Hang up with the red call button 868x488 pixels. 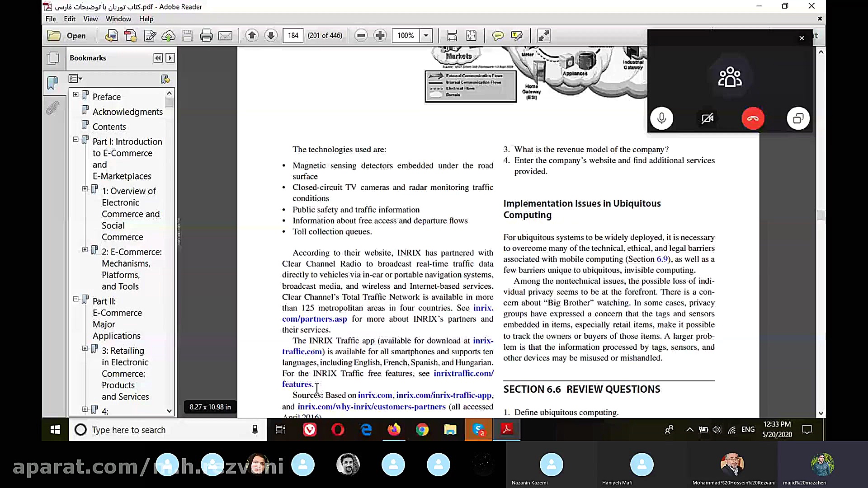point(753,118)
